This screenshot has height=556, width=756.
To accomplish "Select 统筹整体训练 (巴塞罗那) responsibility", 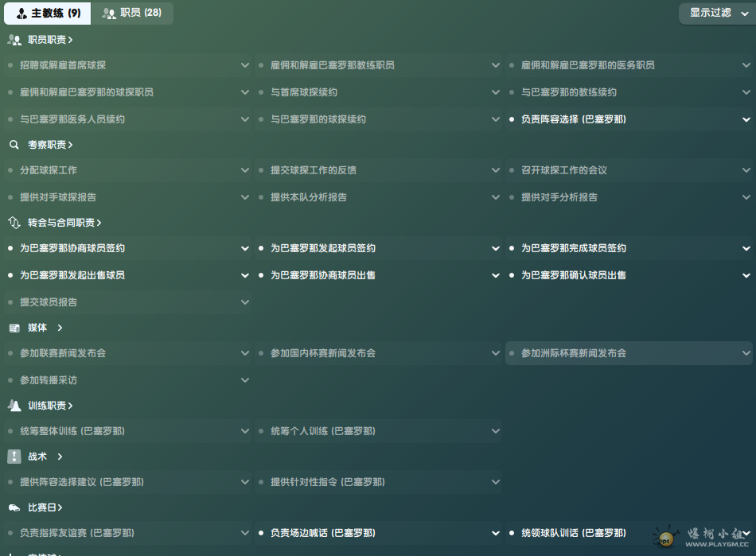I will click(128, 431).
